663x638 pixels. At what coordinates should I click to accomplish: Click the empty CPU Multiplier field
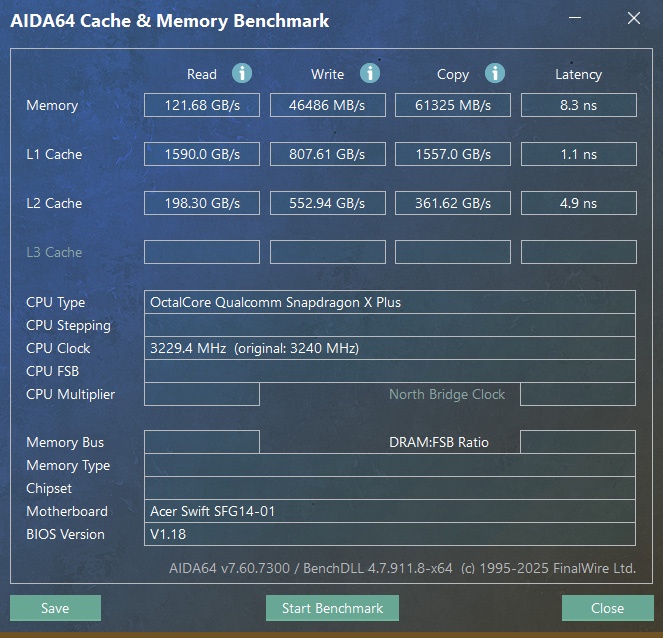[202, 394]
